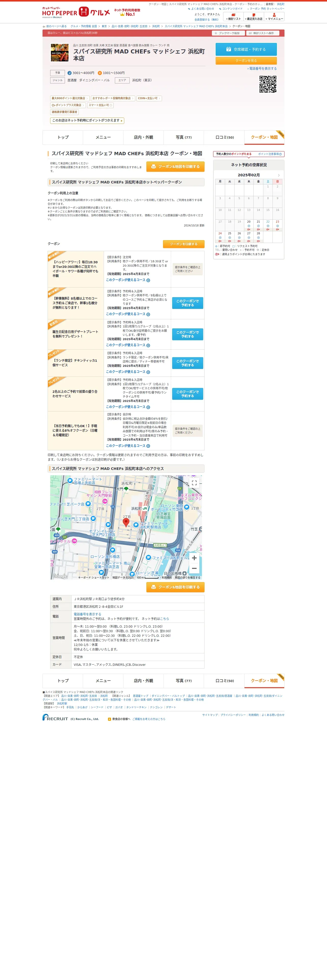327x980 pixels.
Task: Click コンテンツガイド header link
Action: coord(232,9)
